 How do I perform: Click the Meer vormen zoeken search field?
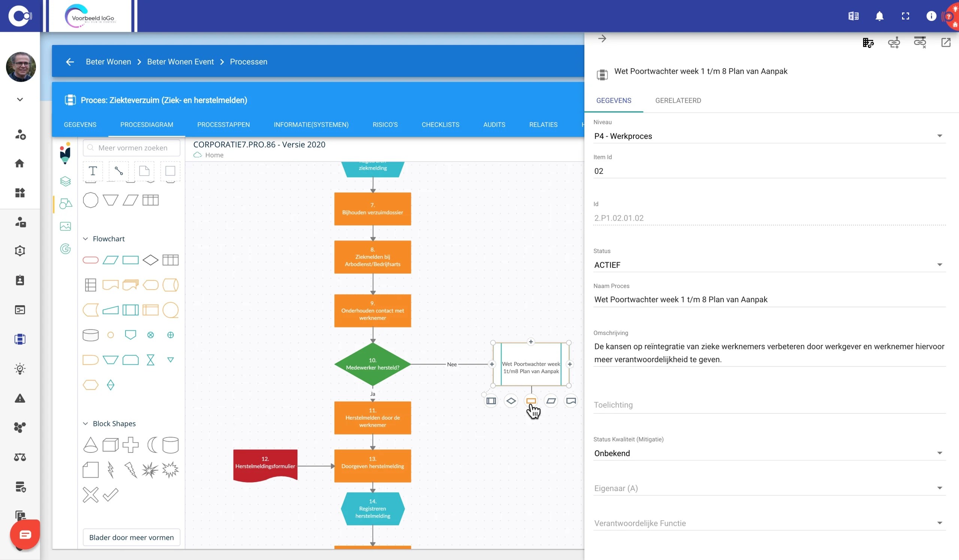[133, 148]
